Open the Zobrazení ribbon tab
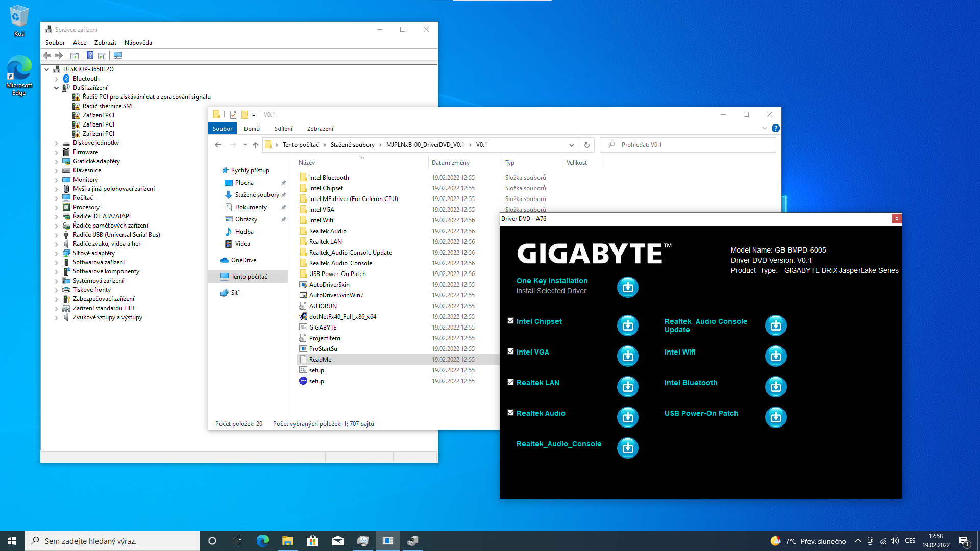Viewport: 980px width, 551px height. pyautogui.click(x=320, y=129)
